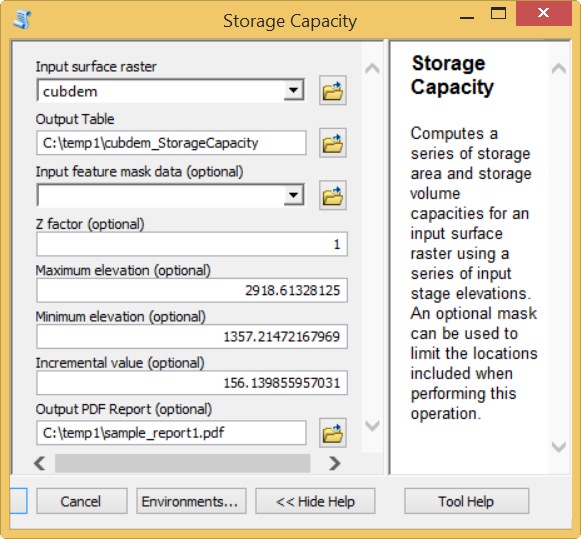Click the script tool icon in title bar
This screenshot has height=539, width=581.
22,20
